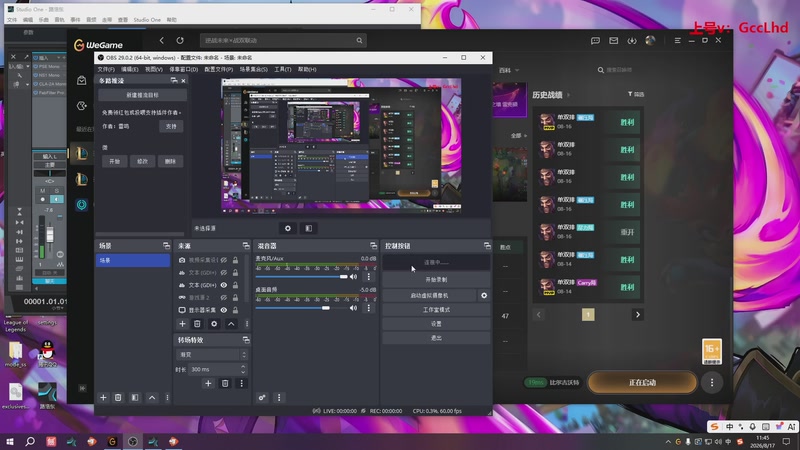Image resolution: width=800 pixels, height=450 pixels.
Task: Move source up with the up arrow
Action: [231, 324]
